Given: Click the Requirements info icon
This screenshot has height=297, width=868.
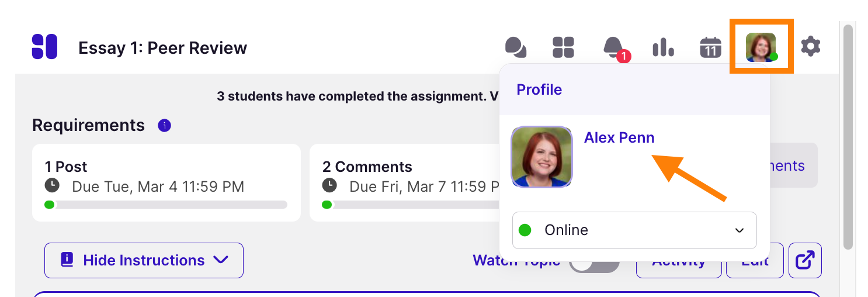Looking at the screenshot, I should pyautogui.click(x=164, y=125).
